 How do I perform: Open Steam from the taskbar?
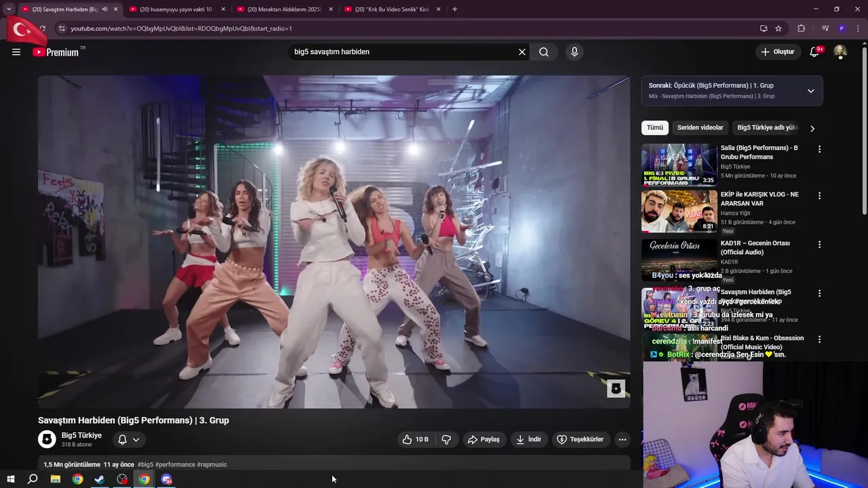(x=100, y=479)
